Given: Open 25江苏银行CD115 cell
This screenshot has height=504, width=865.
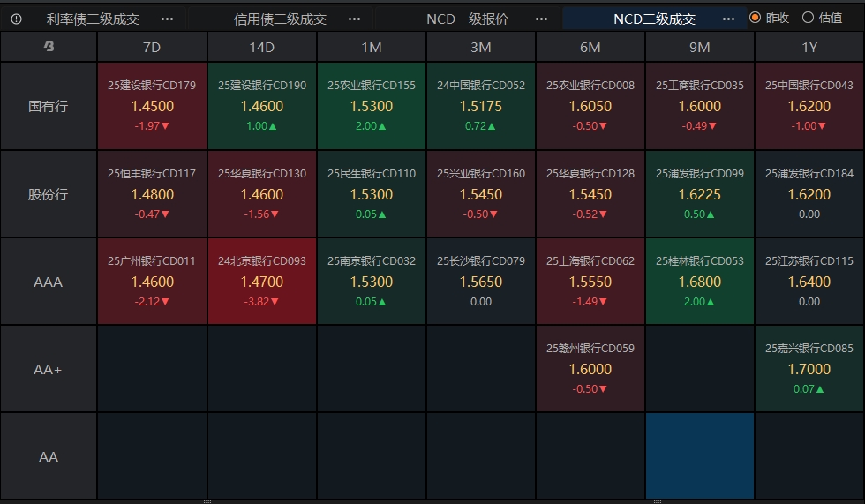Looking at the screenshot, I should pyautogui.click(x=809, y=282).
